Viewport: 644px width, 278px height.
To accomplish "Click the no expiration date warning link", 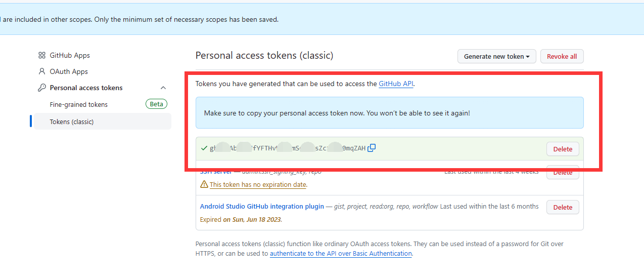I will coord(258,185).
